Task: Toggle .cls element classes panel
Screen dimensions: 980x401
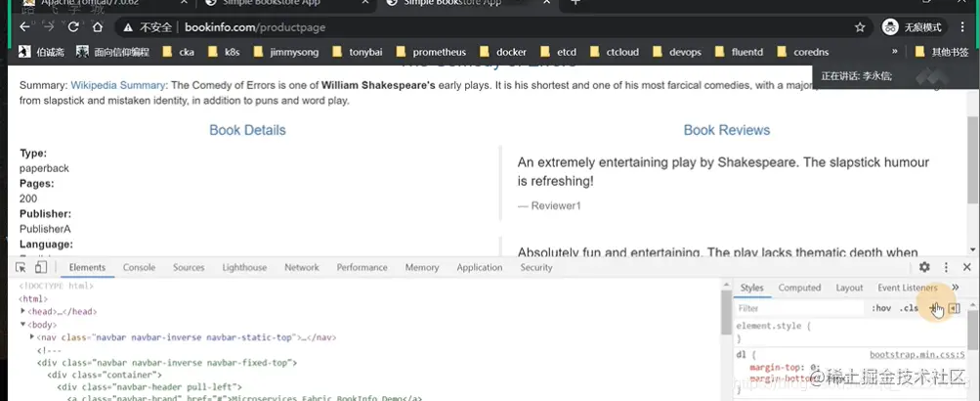Action: coord(909,308)
